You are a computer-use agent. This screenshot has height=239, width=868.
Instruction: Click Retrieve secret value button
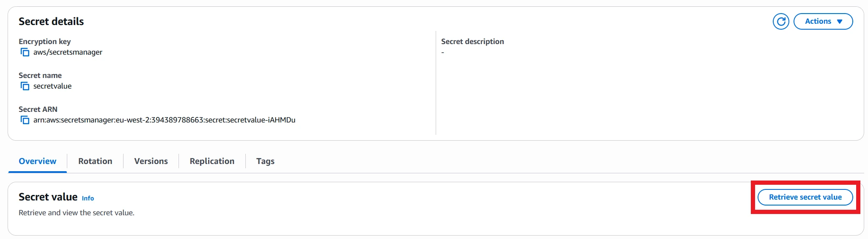tap(805, 197)
